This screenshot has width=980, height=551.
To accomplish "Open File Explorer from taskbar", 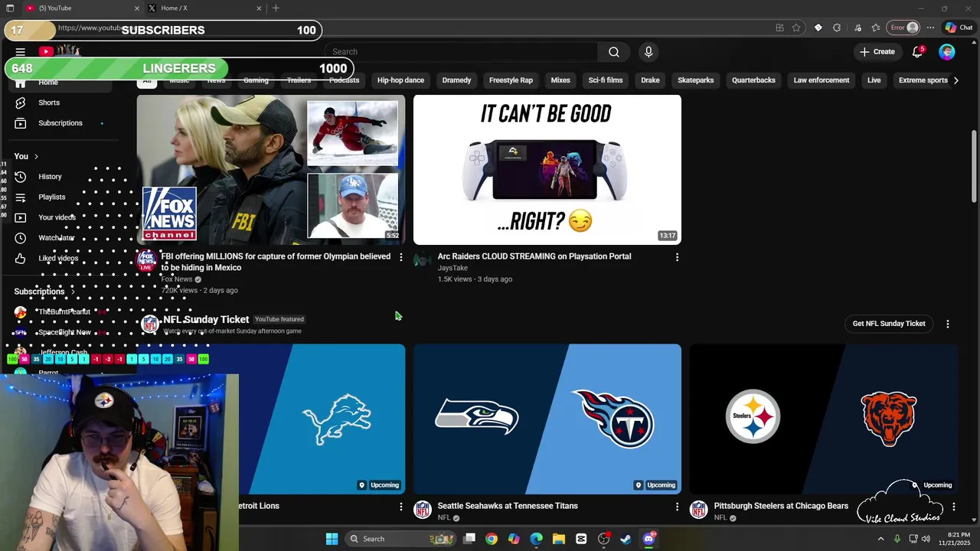I will [559, 539].
